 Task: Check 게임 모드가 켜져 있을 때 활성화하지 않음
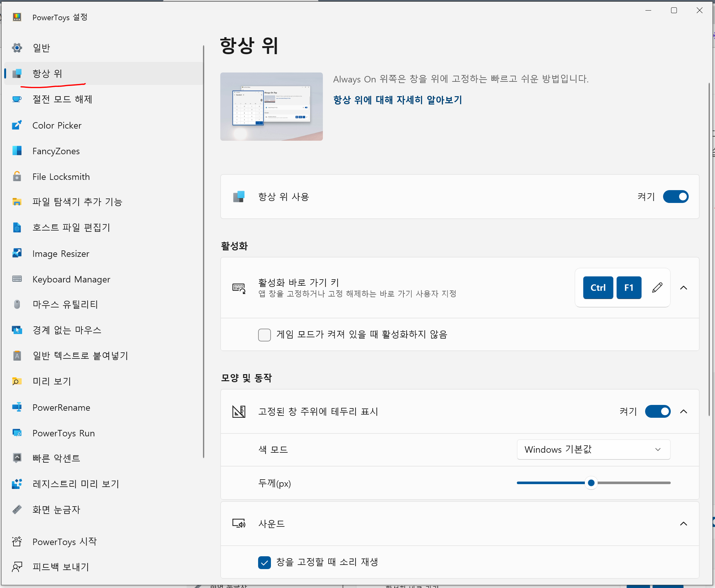coord(264,335)
